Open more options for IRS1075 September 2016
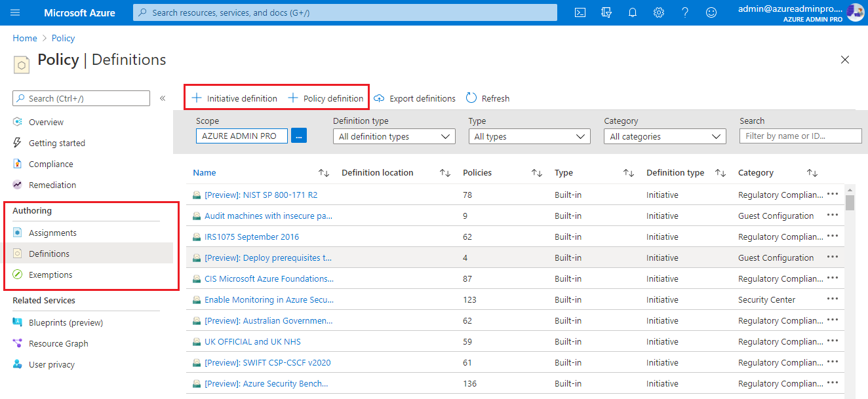Screen dimensions: 868x399 point(833,236)
